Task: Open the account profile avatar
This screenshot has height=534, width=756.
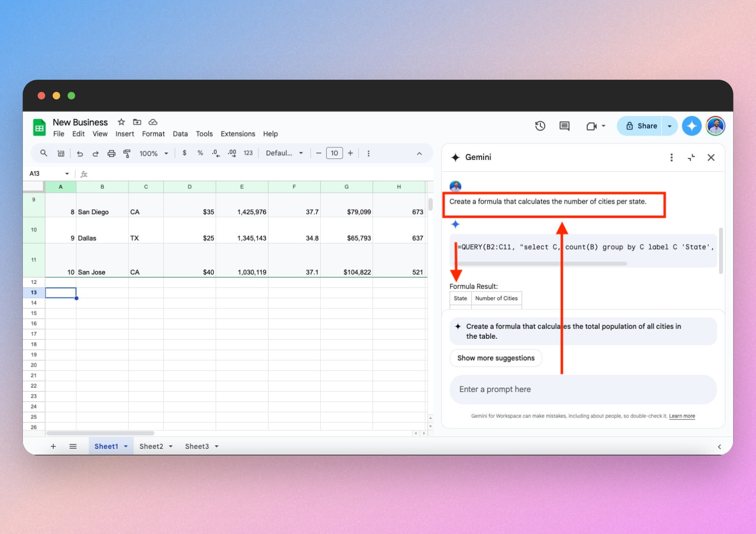Action: 716,126
